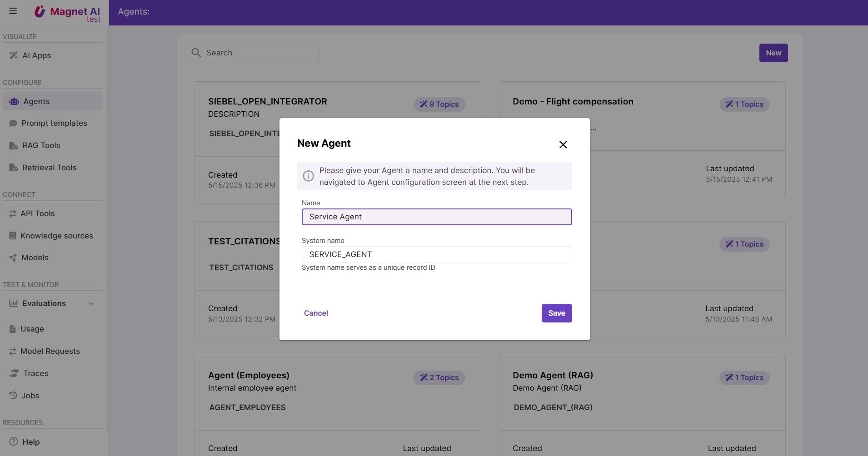
Task: Edit the System name field
Action: coord(436,254)
